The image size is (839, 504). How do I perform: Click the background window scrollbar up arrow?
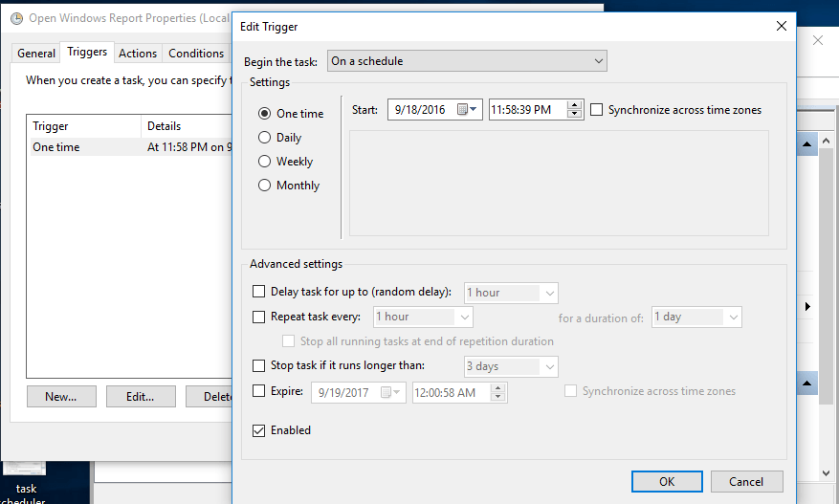click(827, 142)
